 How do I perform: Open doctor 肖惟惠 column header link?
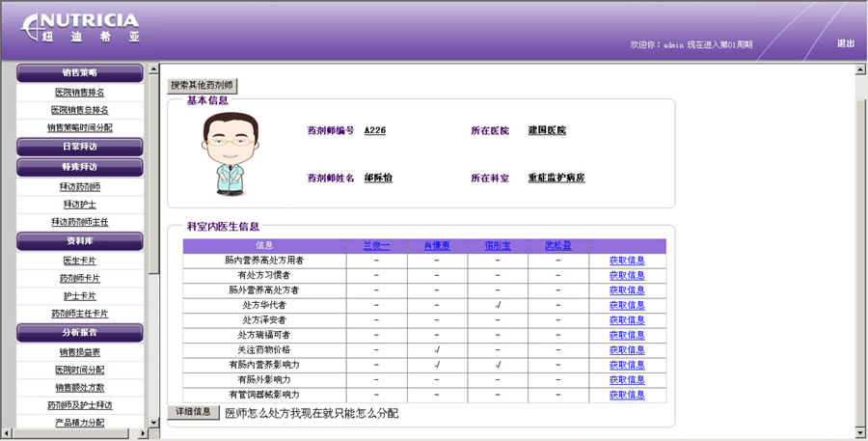[x=437, y=246]
